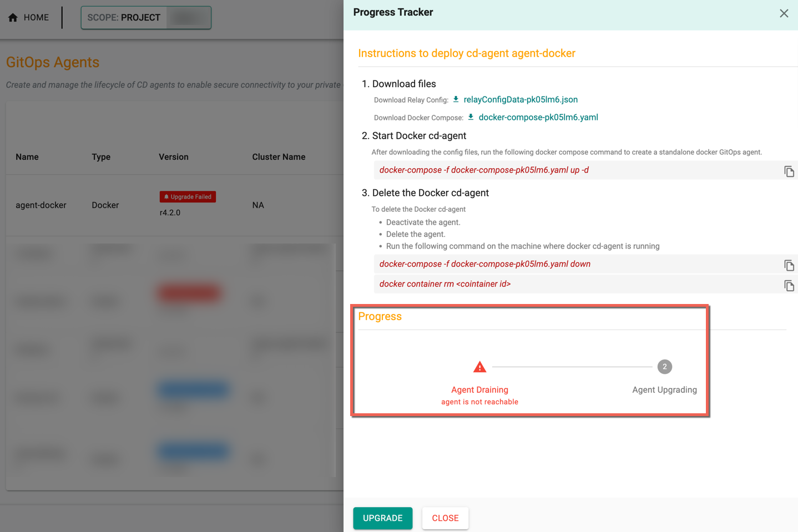Click download icon beside Docker Compose
Viewport: 798px width, 532px height.
pyautogui.click(x=471, y=117)
